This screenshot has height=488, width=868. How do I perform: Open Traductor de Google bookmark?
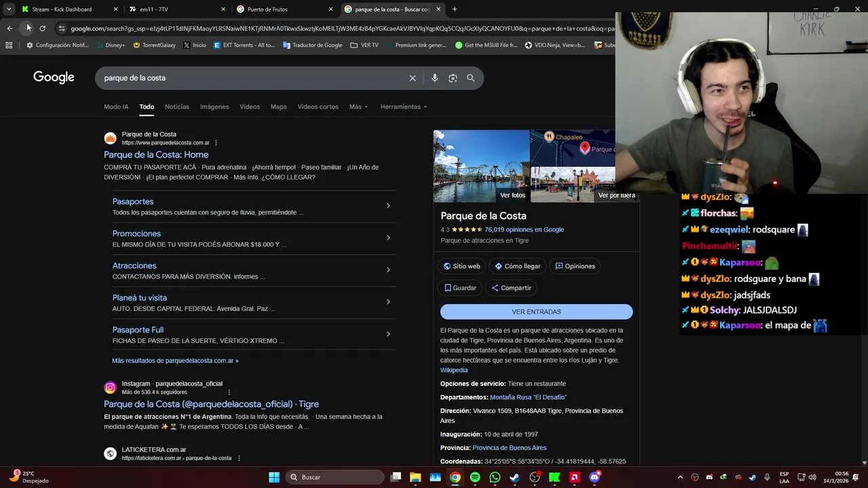coord(313,45)
